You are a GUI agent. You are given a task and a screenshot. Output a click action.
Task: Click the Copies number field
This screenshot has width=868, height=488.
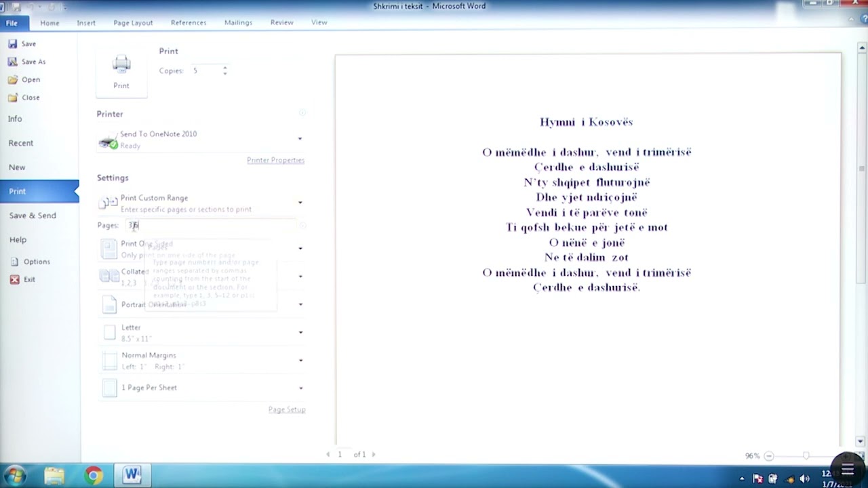(205, 70)
